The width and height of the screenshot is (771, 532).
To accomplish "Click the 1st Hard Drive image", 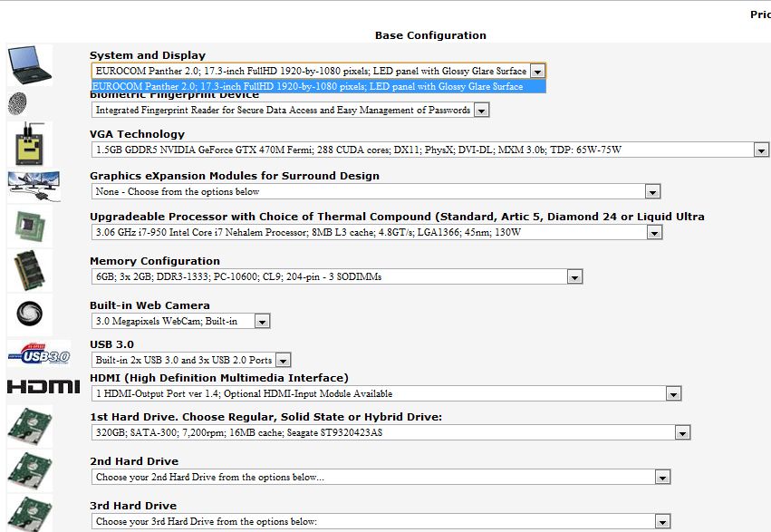I will pyautogui.click(x=30, y=426).
